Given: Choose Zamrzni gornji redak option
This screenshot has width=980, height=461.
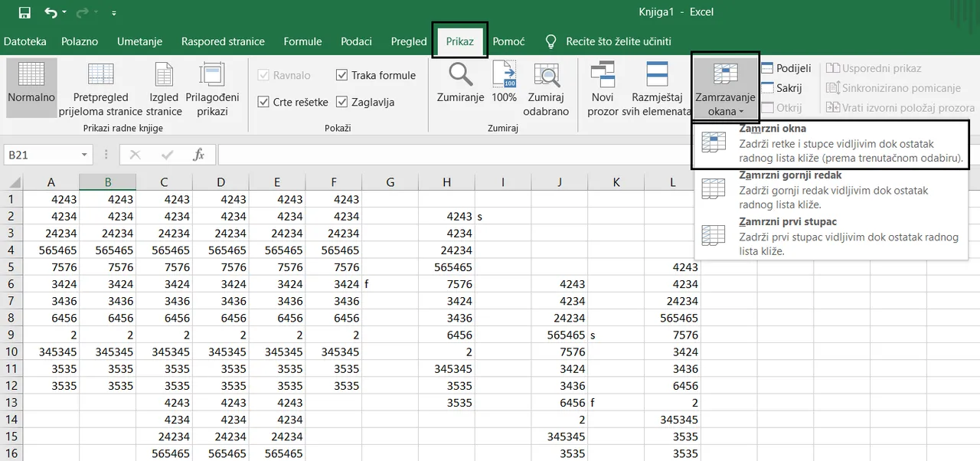Looking at the screenshot, I should click(x=831, y=190).
